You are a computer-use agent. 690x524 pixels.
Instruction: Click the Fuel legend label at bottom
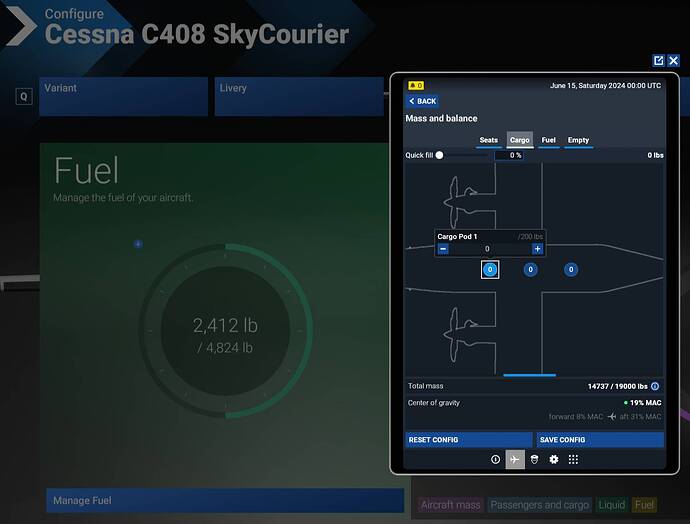pos(644,505)
